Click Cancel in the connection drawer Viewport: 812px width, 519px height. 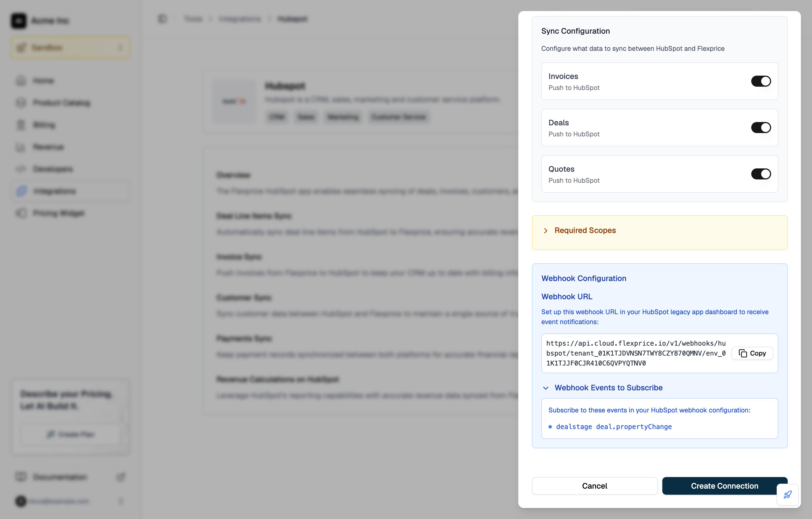click(x=594, y=486)
